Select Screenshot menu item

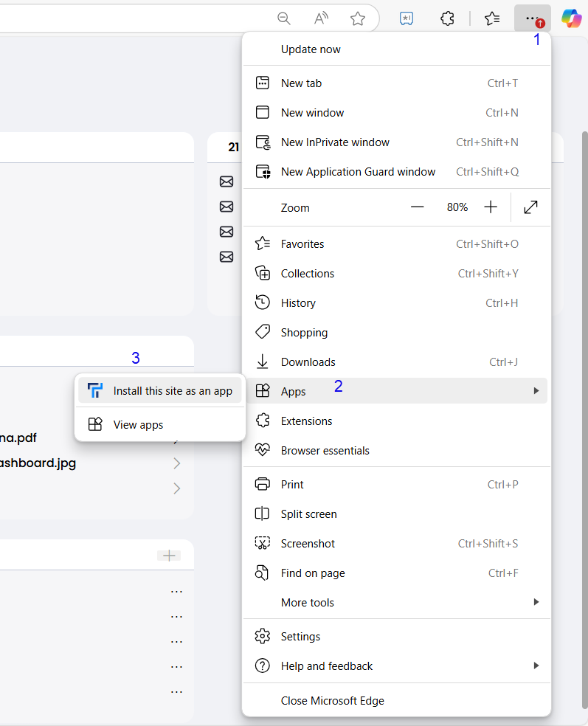pyautogui.click(x=396, y=544)
